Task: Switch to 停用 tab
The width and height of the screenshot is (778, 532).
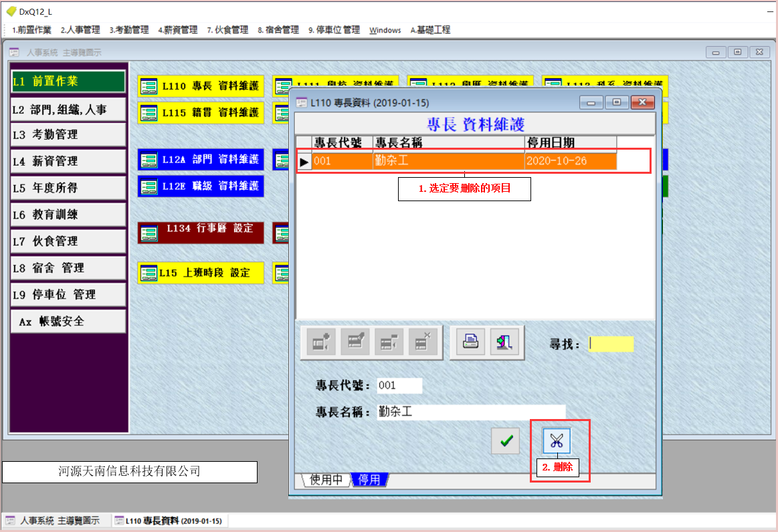Action: click(x=369, y=479)
